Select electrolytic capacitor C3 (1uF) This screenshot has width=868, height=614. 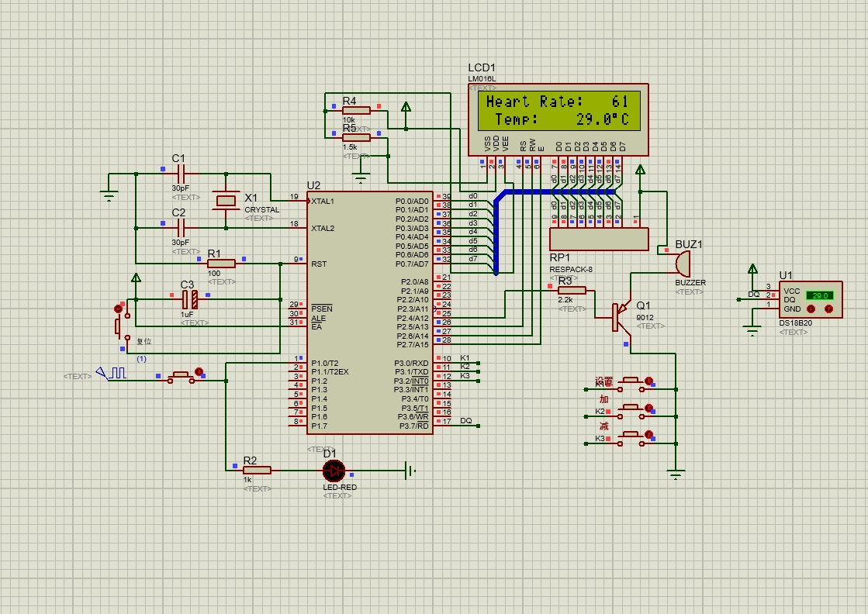pyautogui.click(x=189, y=300)
